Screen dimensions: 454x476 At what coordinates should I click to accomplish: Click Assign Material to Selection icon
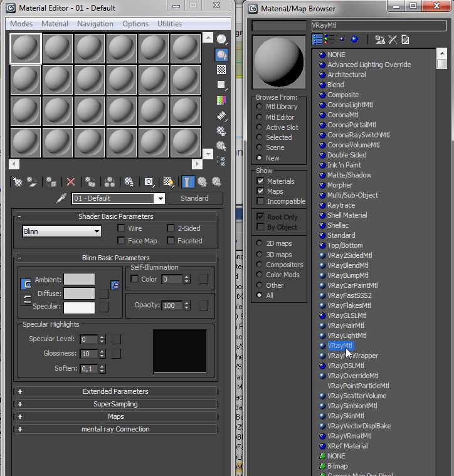coord(51,182)
